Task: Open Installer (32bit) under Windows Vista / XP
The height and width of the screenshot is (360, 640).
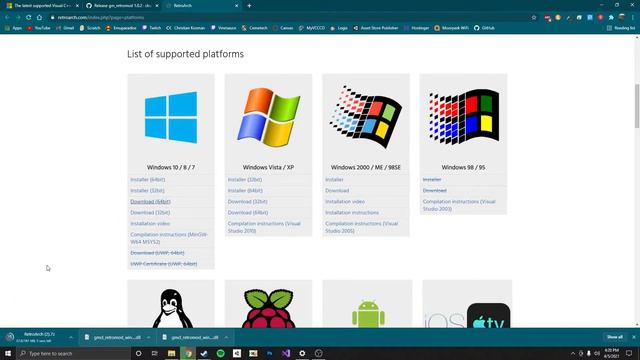Action: click(x=245, y=180)
